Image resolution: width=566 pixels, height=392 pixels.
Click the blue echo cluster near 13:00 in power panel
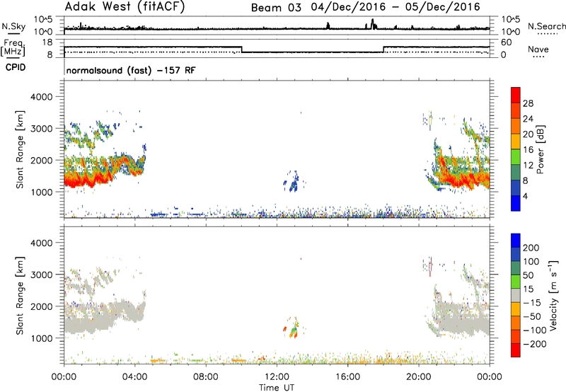pos(293,183)
